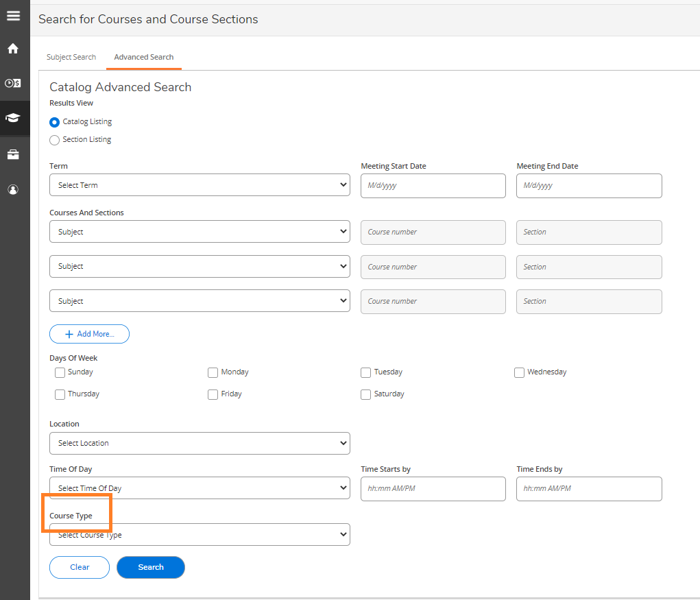Go to the Home icon in sidebar
Screen dimensions: 700x600
point(13,48)
